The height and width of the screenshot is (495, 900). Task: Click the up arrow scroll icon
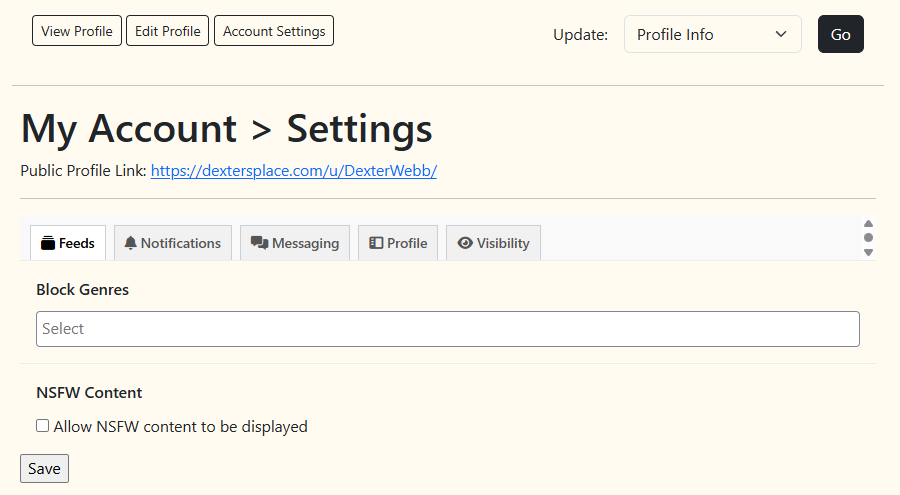point(868,223)
